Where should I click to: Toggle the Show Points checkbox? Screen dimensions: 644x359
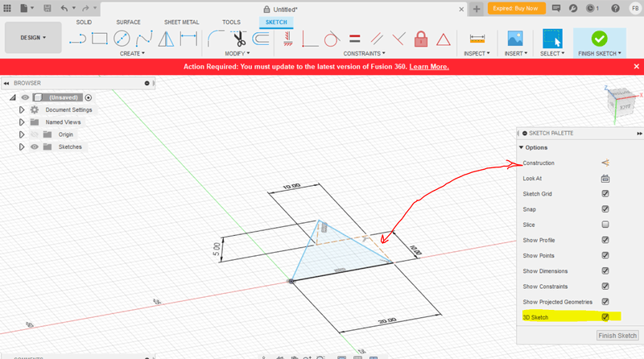(605, 255)
